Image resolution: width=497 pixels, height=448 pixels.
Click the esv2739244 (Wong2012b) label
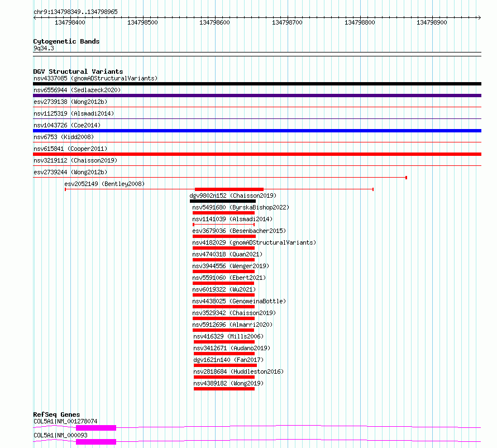click(70, 172)
